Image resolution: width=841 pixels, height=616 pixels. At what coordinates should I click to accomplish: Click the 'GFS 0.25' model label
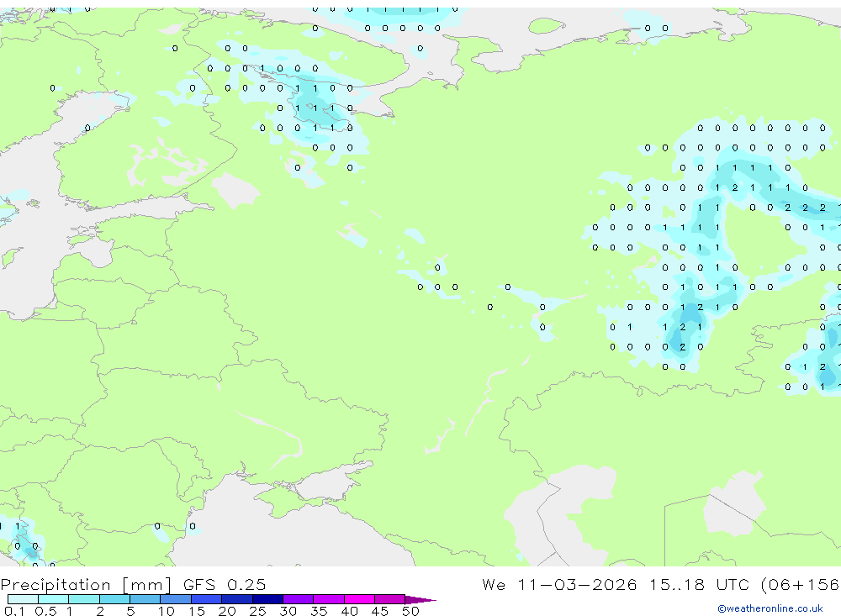pos(225,584)
